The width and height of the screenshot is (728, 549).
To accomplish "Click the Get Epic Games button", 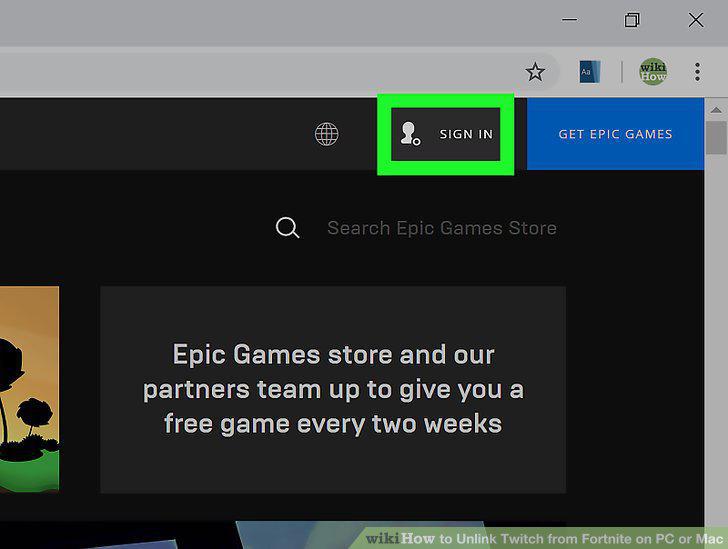I will coord(615,134).
